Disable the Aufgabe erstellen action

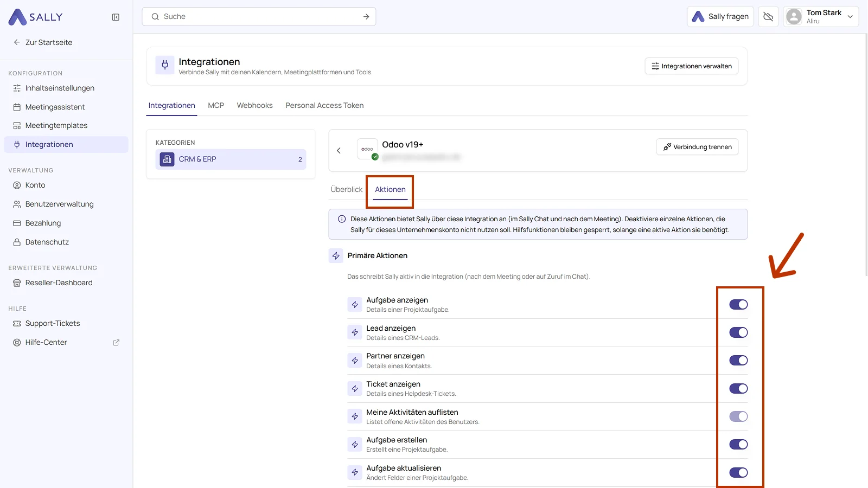click(x=738, y=445)
